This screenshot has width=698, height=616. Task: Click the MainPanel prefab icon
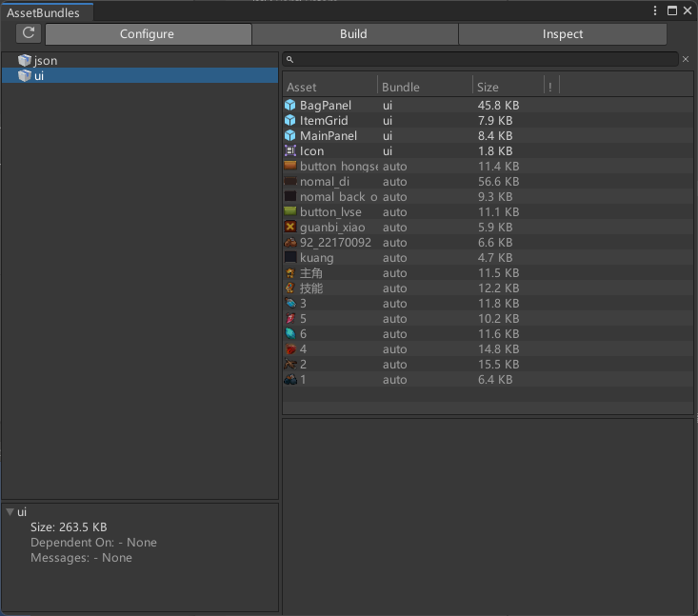coord(290,135)
